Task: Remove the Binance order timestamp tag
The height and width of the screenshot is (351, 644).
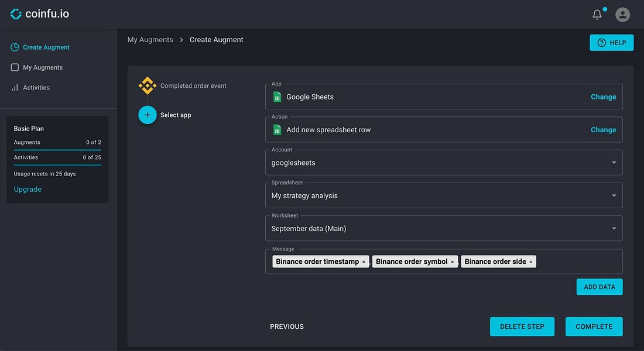Action: click(364, 262)
